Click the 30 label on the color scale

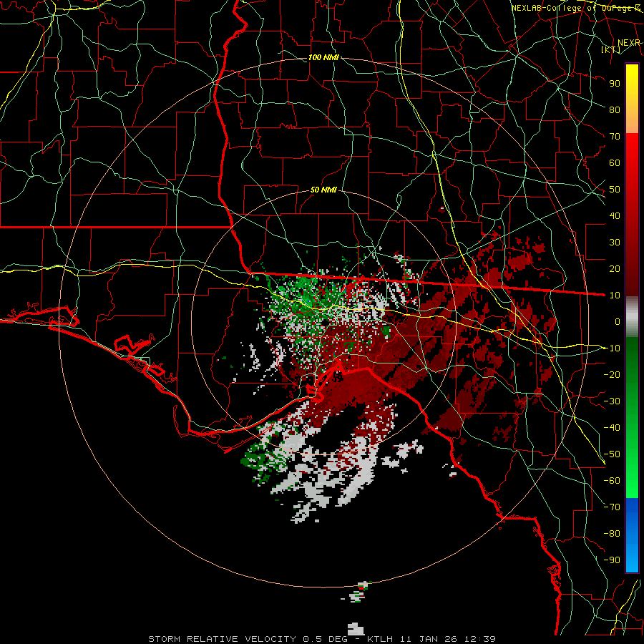point(615,243)
